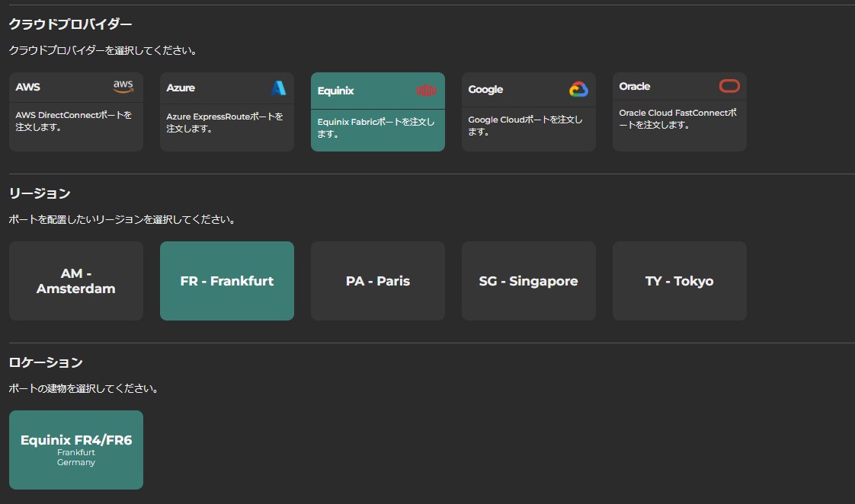Select the AM - Amsterdam region
855x504 pixels.
point(76,281)
